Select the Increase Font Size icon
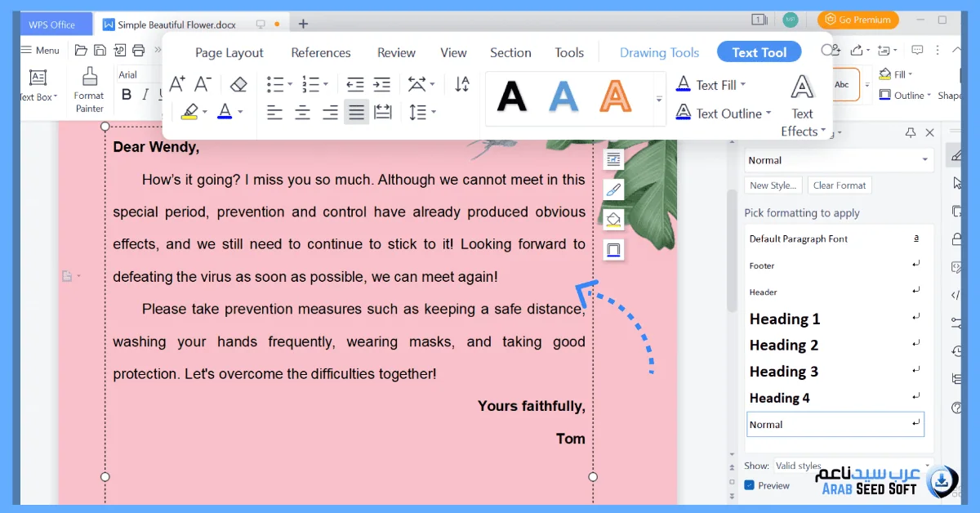980x513 pixels. click(176, 83)
